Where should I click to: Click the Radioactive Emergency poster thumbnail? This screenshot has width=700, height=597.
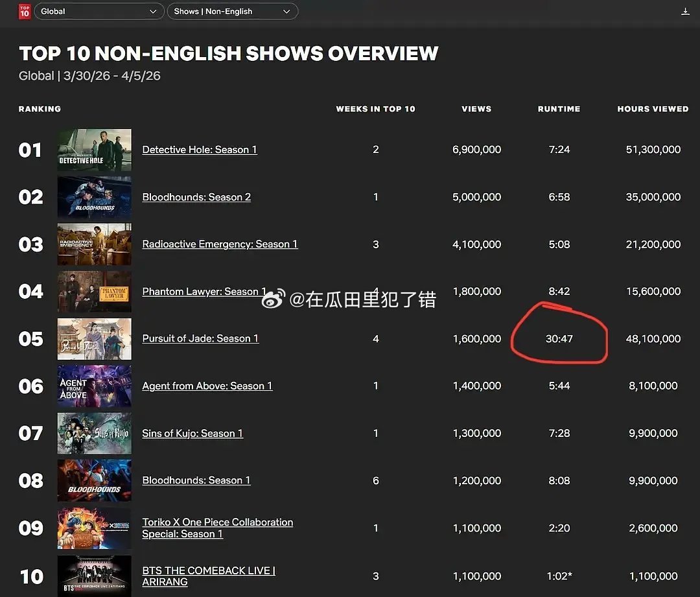pyautogui.click(x=94, y=244)
